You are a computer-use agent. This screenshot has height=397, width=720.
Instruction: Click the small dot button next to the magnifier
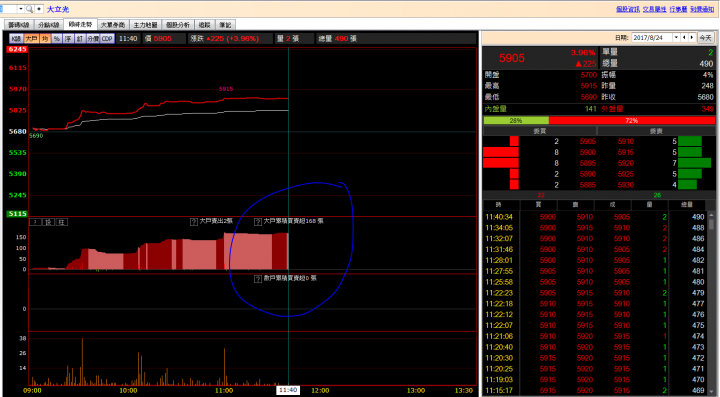(x=39, y=9)
